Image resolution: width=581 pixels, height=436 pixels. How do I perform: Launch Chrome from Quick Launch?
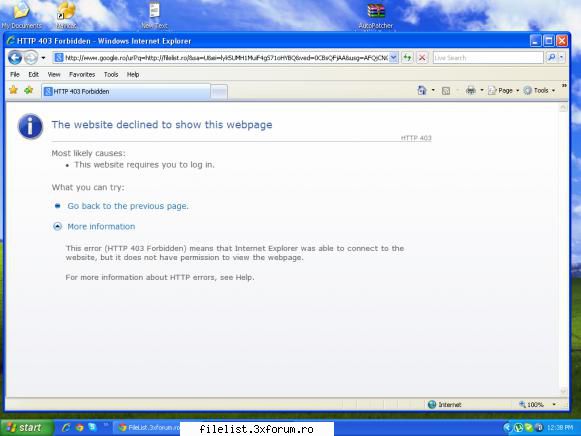click(79, 427)
